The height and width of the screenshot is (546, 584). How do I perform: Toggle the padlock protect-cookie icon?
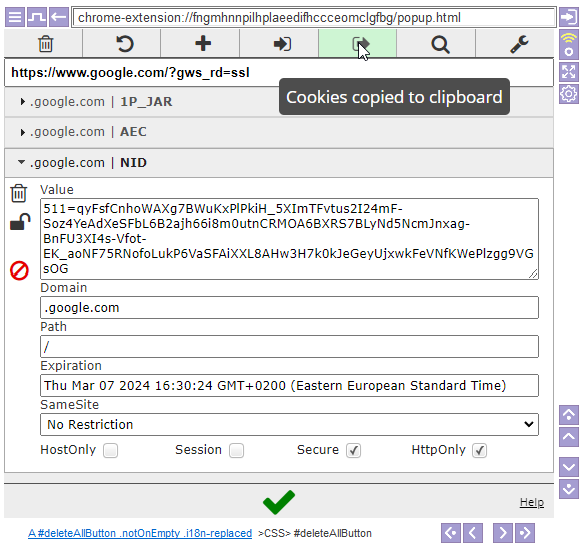pyautogui.click(x=20, y=222)
